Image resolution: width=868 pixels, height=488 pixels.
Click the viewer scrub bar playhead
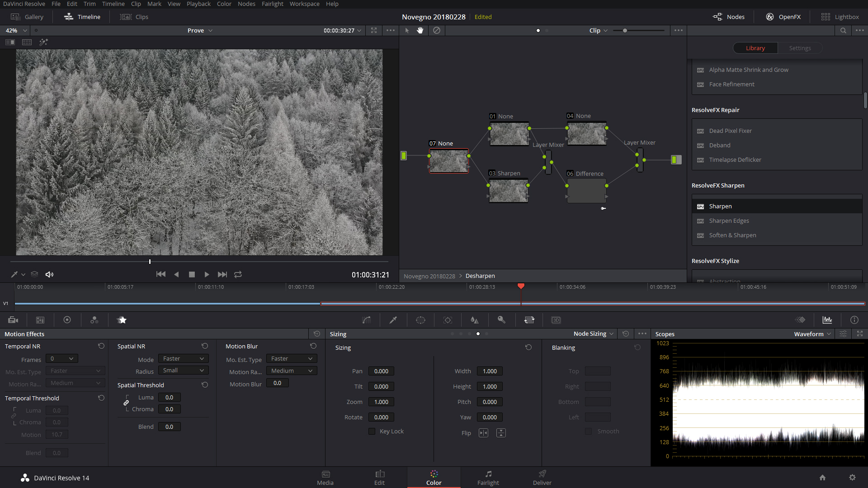tap(150, 261)
